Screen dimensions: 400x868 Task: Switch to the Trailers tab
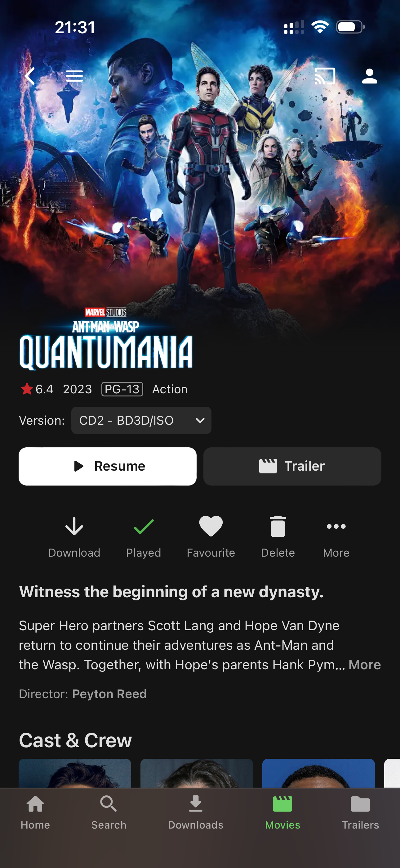click(x=360, y=812)
